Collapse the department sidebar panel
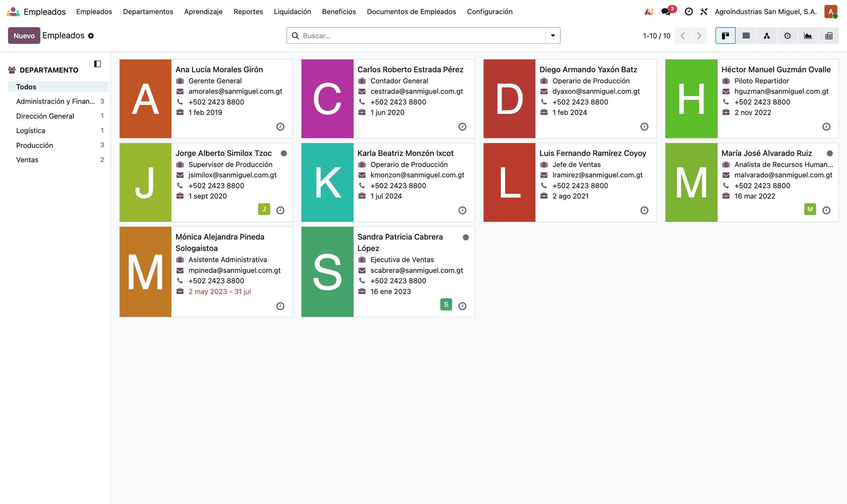Image resolution: width=847 pixels, height=504 pixels. (97, 64)
